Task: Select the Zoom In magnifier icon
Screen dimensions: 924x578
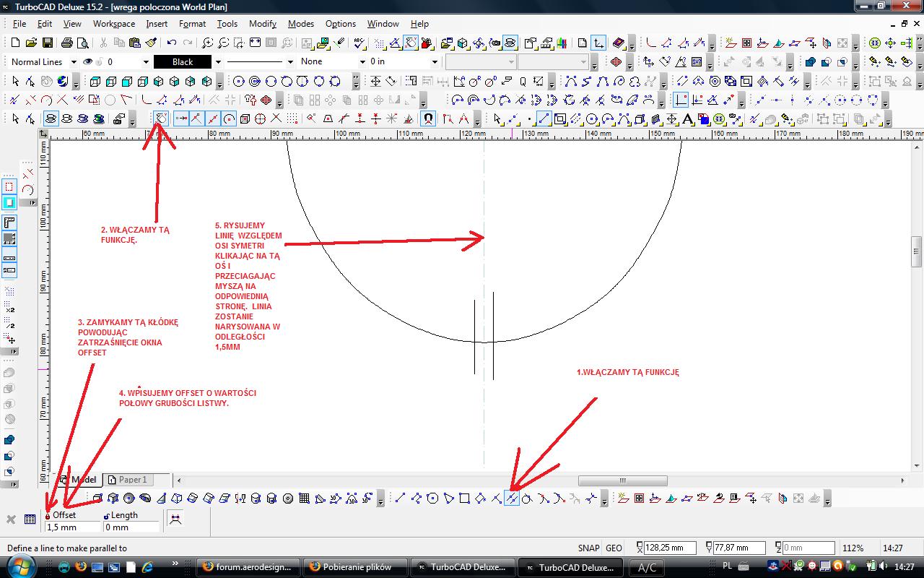Action: (x=208, y=43)
